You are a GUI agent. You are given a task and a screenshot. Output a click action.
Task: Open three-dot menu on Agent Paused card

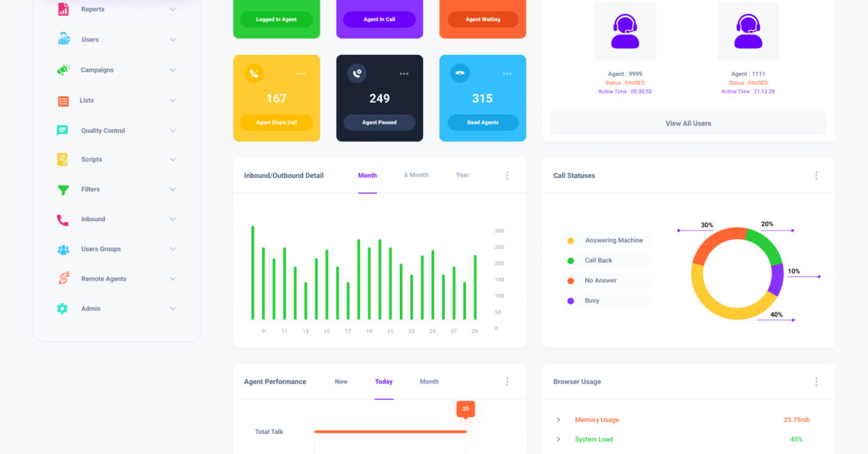(x=404, y=74)
